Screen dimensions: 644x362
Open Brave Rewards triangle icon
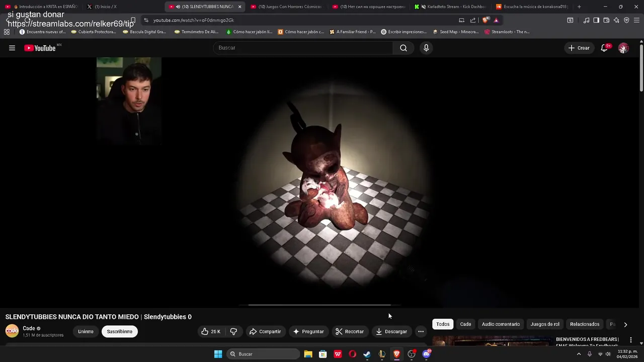(x=496, y=20)
